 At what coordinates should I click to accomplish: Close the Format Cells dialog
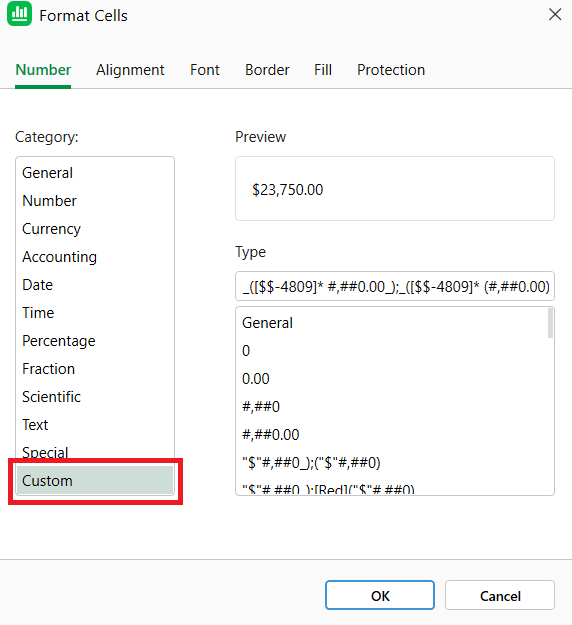pyautogui.click(x=555, y=15)
